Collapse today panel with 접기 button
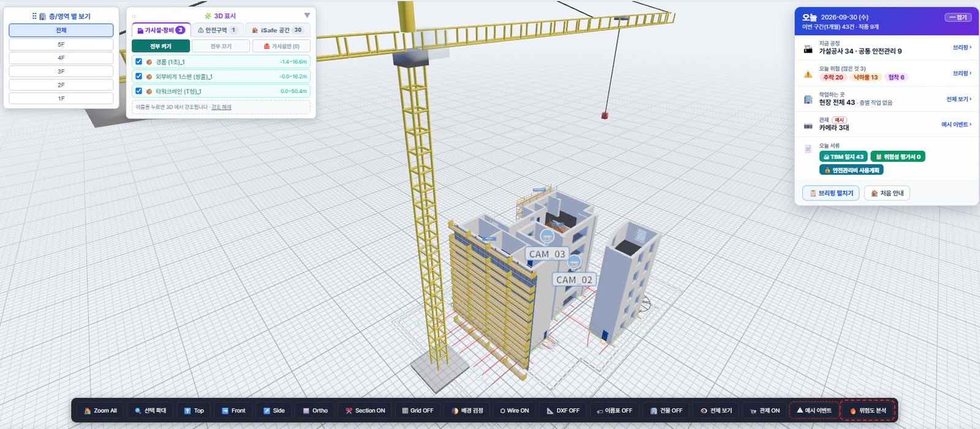This screenshot has width=980, height=429. (x=958, y=17)
